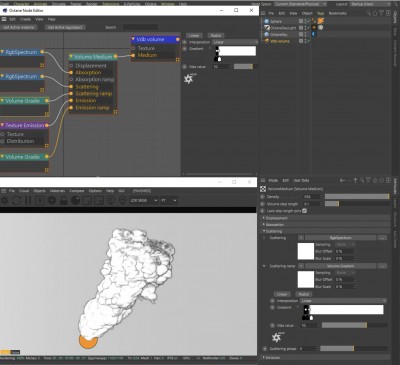Click the RgbSpectrum button for Scattering
The image size is (400, 365).
tap(340, 238)
